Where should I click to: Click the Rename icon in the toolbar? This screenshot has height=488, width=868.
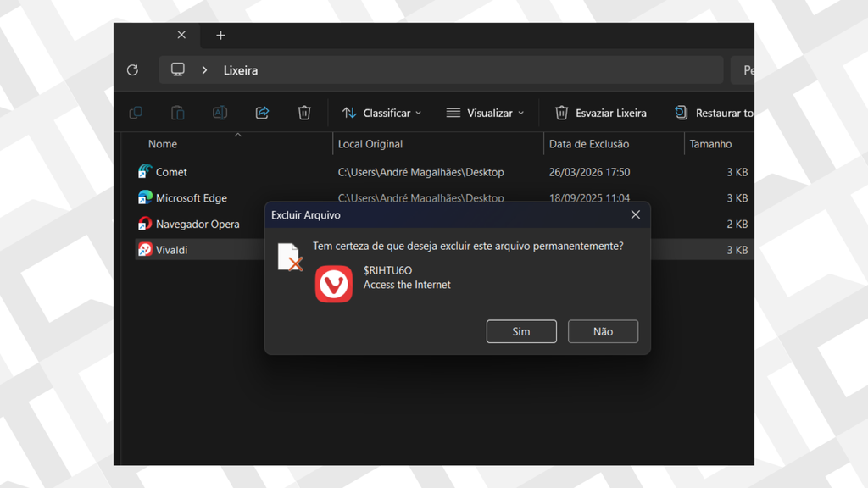[x=220, y=113]
